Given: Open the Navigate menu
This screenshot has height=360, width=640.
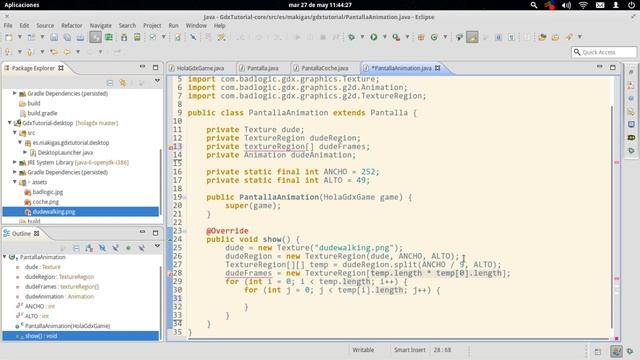Looking at the screenshot, I should coord(100,25).
